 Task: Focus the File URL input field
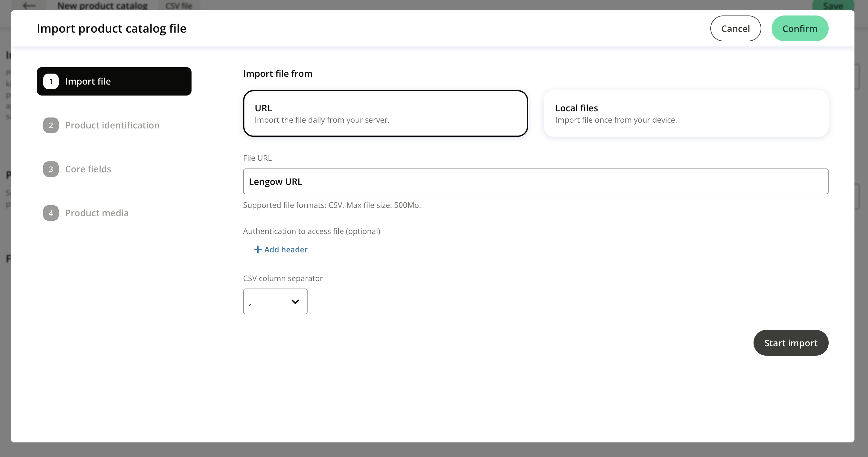tap(536, 181)
